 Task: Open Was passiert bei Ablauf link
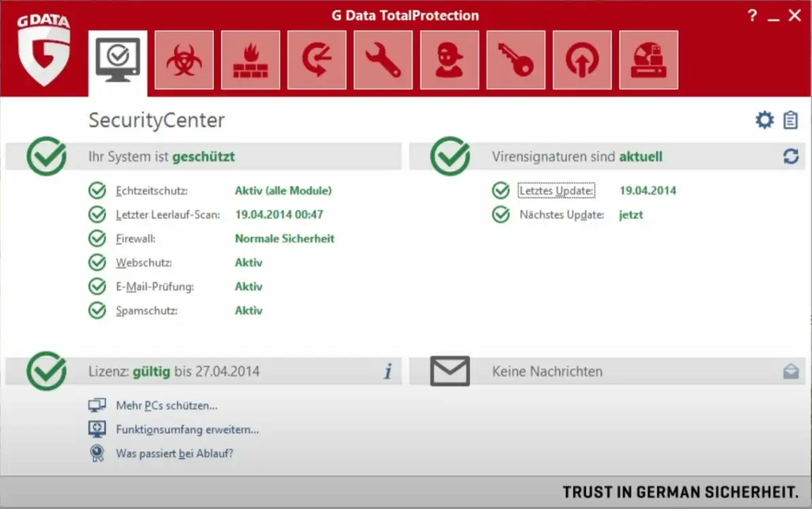click(x=174, y=453)
